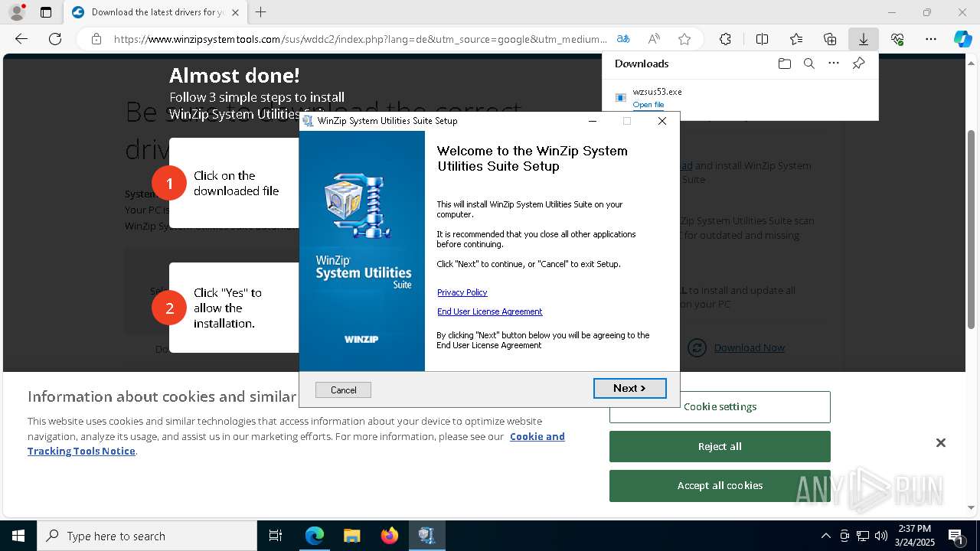The width and height of the screenshot is (980, 551).
Task: Pin the Downloads panel
Action: pyautogui.click(x=858, y=64)
